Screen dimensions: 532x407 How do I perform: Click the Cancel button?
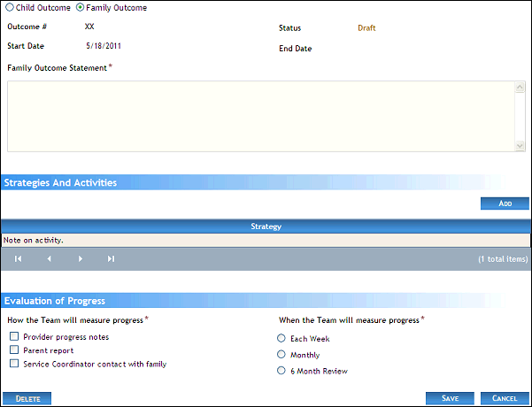[x=505, y=398]
